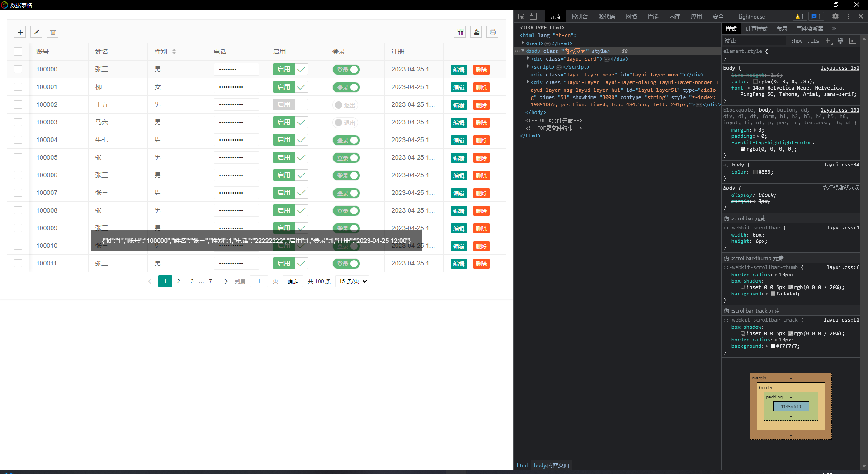Click the #f7f7f7 background color swatch

click(x=773, y=346)
